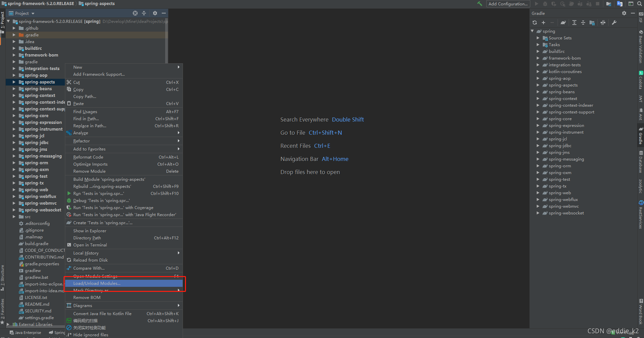Select Copy in the context menu

124,89
